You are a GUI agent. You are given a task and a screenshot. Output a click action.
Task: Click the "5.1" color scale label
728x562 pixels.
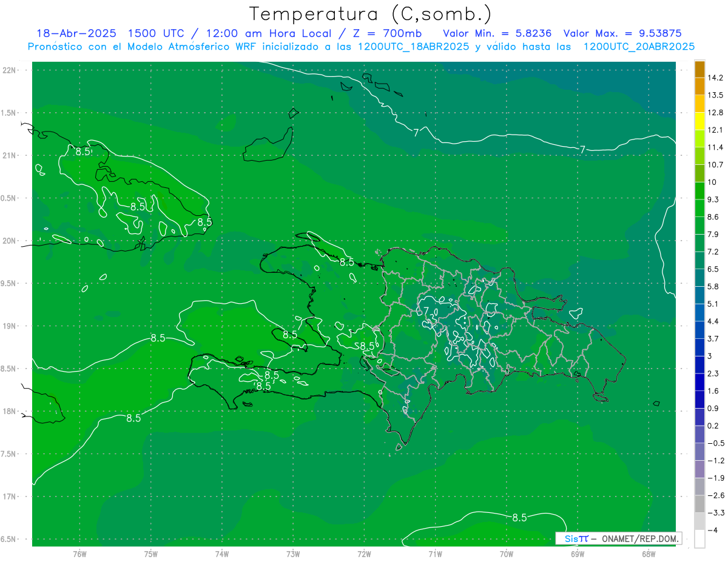pos(713,304)
